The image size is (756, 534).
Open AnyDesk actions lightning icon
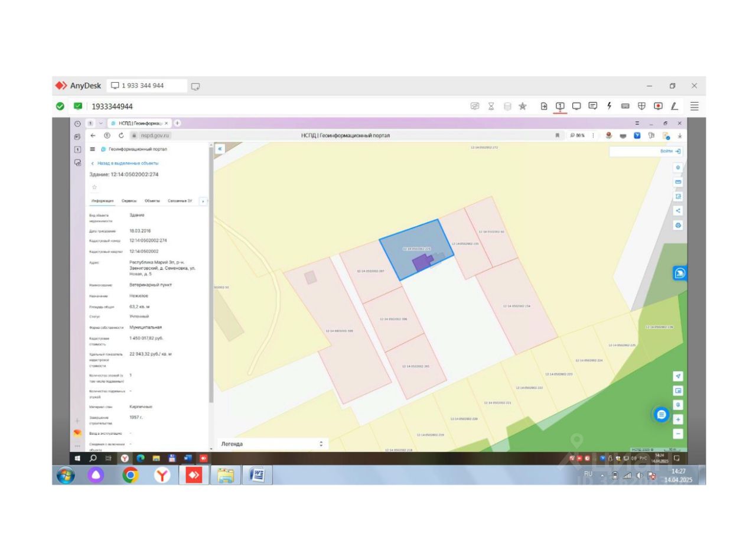pyautogui.click(x=609, y=106)
